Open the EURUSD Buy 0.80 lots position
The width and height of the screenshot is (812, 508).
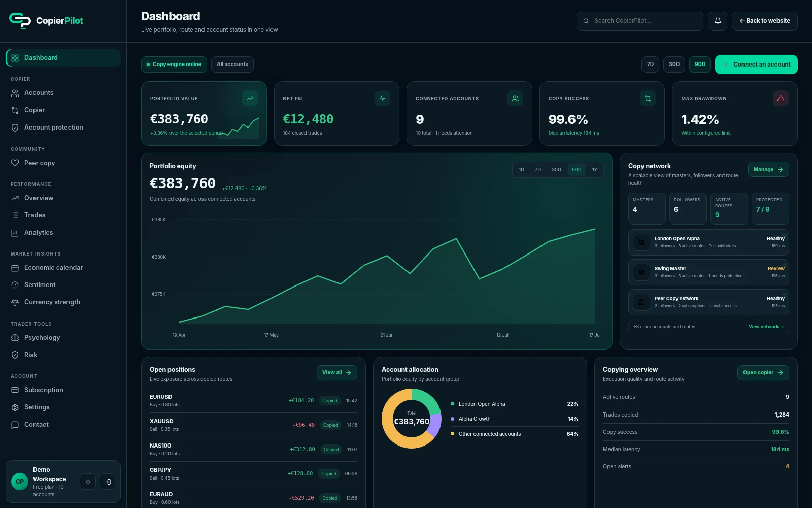pos(253,401)
